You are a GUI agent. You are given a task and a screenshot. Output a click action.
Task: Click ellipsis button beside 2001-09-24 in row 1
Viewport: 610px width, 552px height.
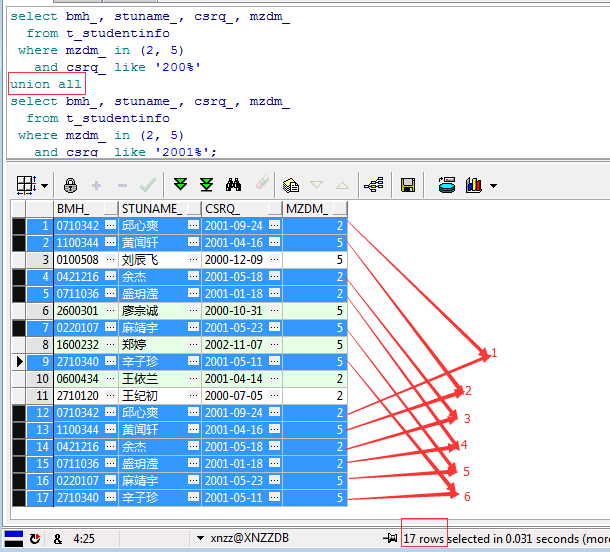[x=273, y=226]
